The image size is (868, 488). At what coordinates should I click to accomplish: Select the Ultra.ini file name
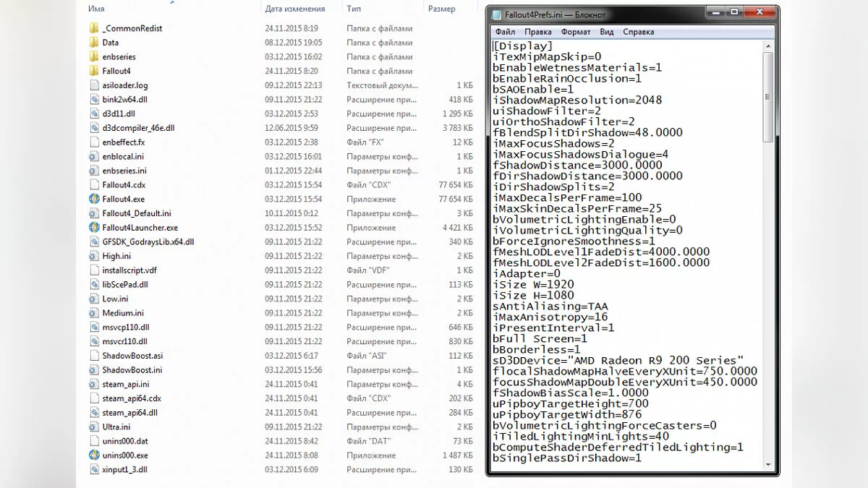point(116,427)
